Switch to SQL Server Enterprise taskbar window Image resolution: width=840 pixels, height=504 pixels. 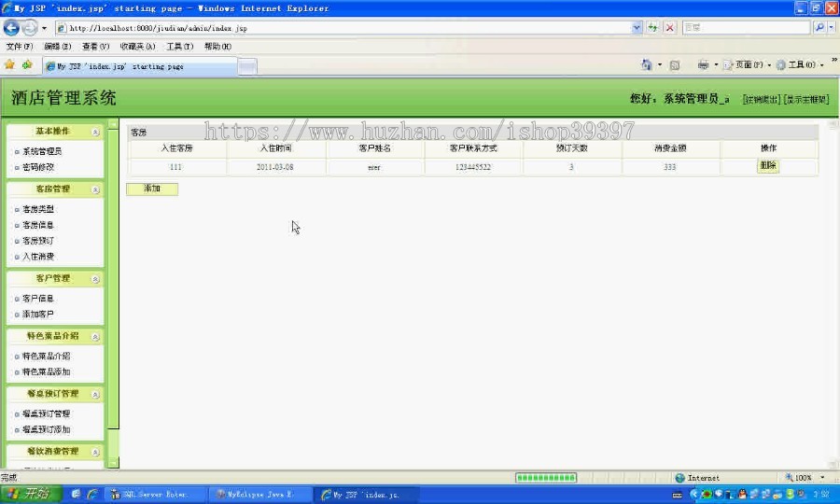pos(154,495)
